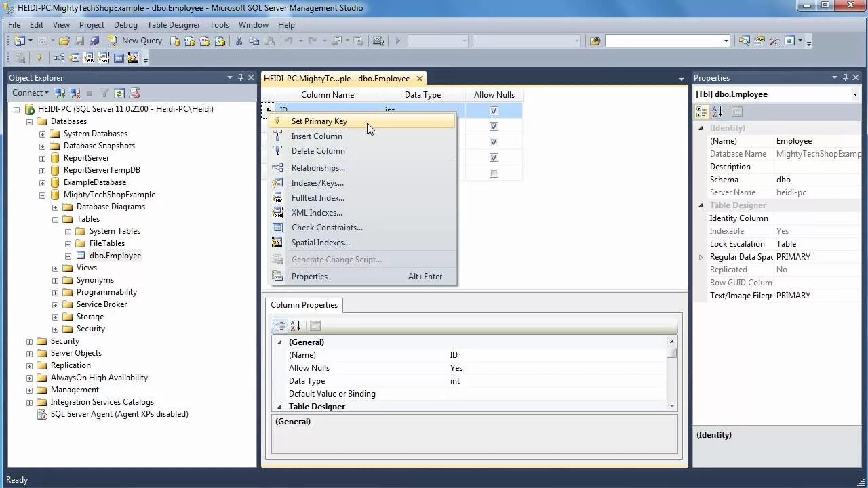This screenshot has width=868, height=488.
Task: Close the dbo.Employee designer tab
Action: tap(420, 79)
